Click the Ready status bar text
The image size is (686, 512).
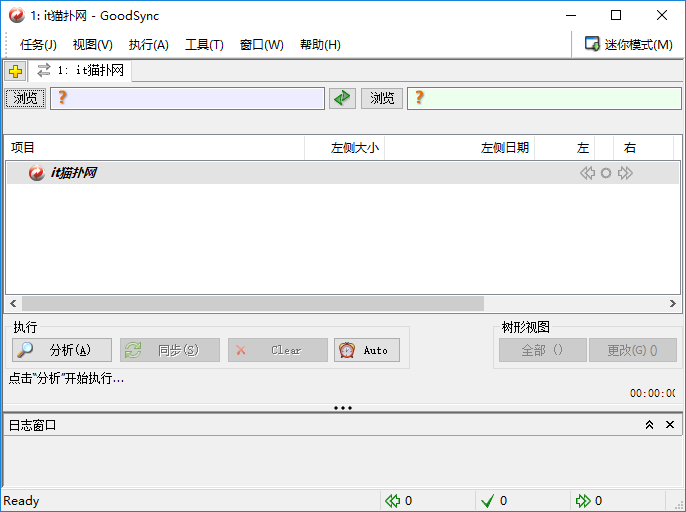(x=21, y=501)
